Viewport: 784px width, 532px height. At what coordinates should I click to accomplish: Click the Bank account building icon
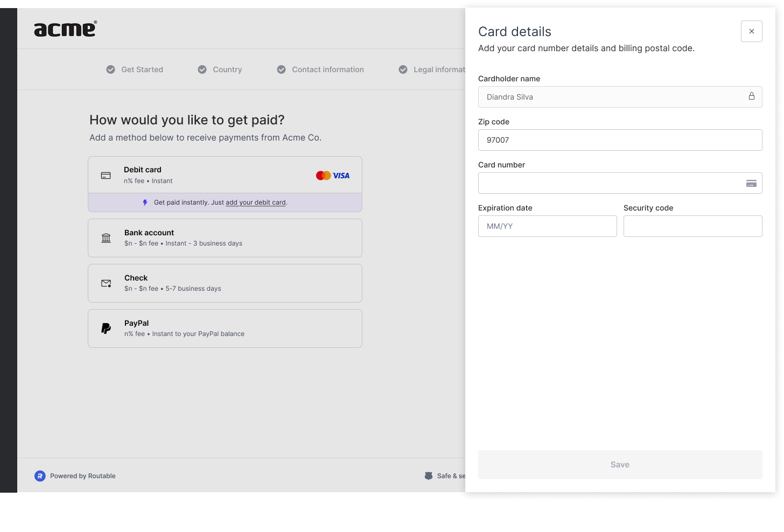click(106, 238)
